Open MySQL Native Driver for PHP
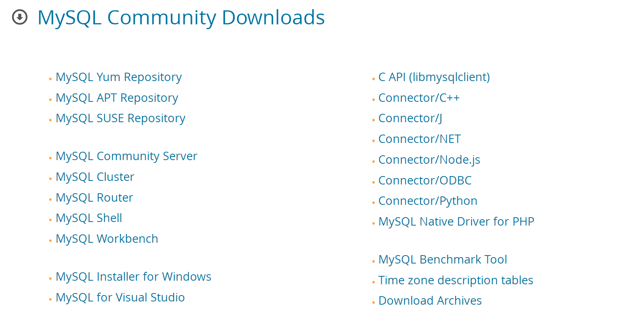The height and width of the screenshot is (329, 644). (456, 222)
